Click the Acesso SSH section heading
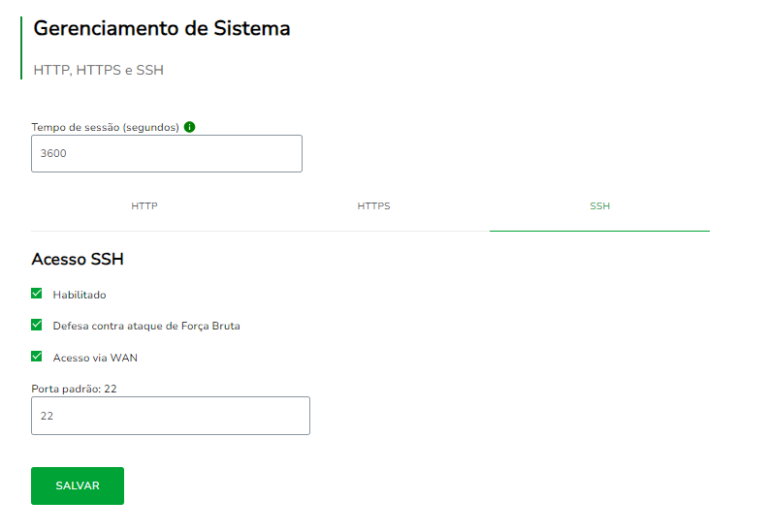The image size is (769, 532). 78,260
